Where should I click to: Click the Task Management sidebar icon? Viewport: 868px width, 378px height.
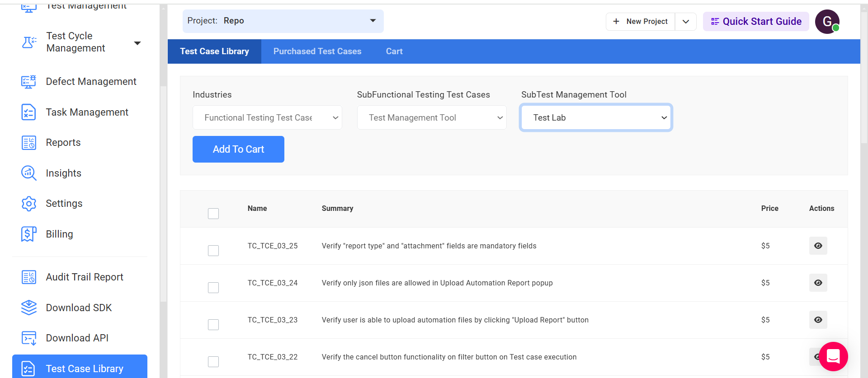click(x=29, y=112)
